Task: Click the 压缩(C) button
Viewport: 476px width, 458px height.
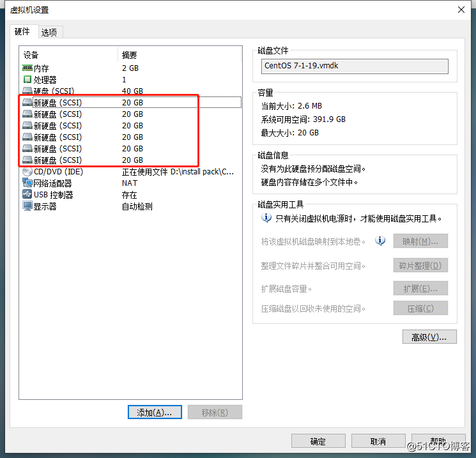Action: pos(420,309)
